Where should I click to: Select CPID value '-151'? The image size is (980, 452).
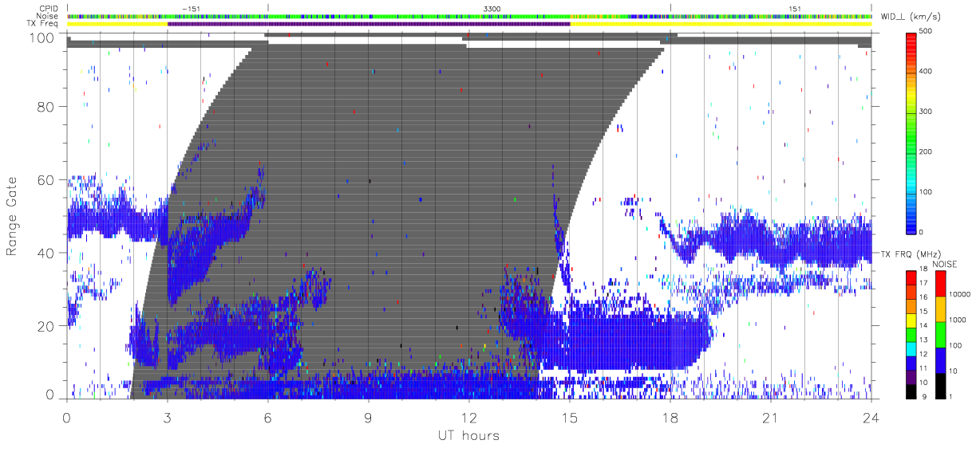[x=192, y=9]
